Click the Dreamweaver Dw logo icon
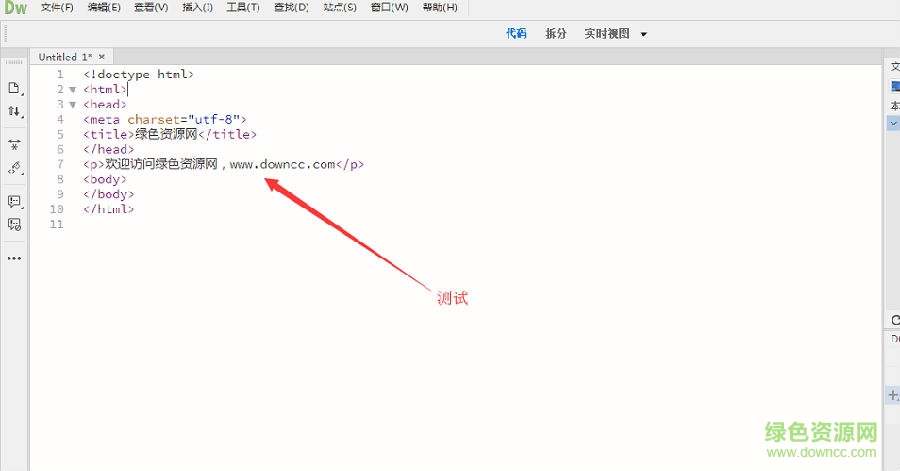The height and width of the screenshot is (471, 900). [15, 9]
